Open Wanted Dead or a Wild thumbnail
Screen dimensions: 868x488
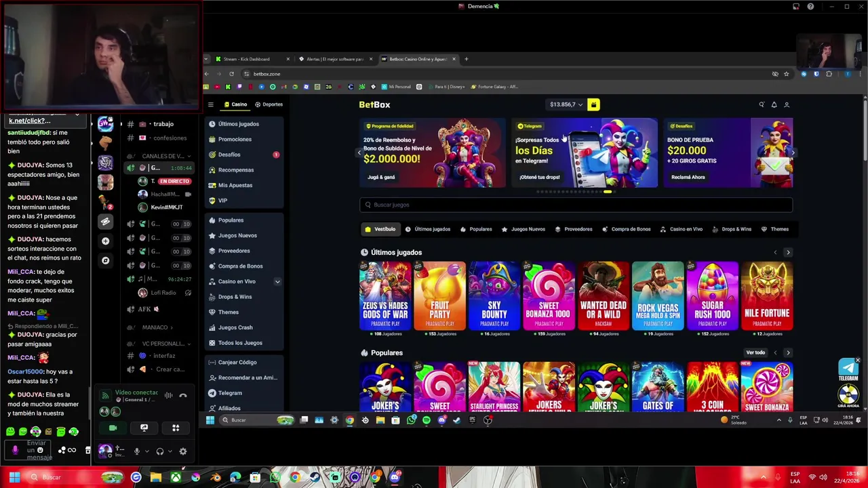tap(603, 296)
